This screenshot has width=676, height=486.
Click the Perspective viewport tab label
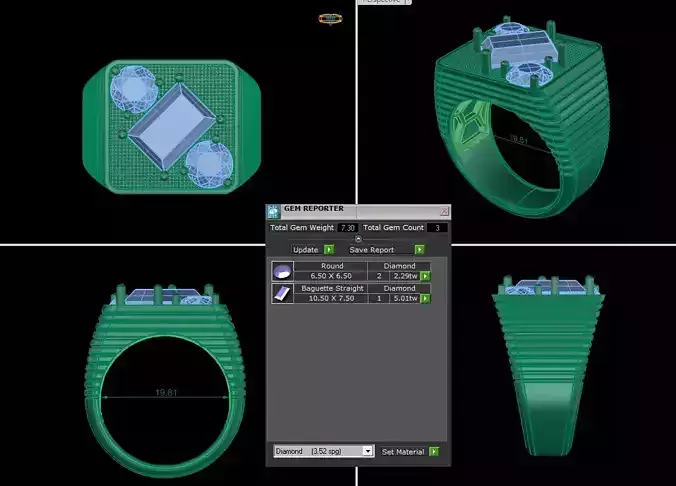(384, 2)
